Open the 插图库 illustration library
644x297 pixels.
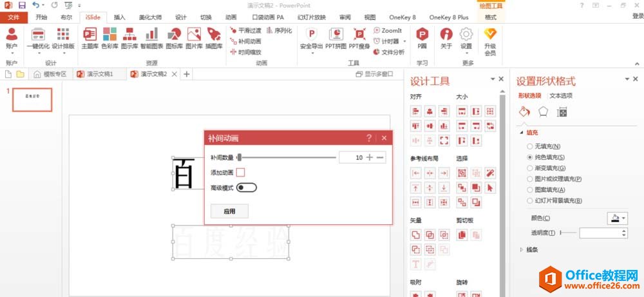[214, 39]
